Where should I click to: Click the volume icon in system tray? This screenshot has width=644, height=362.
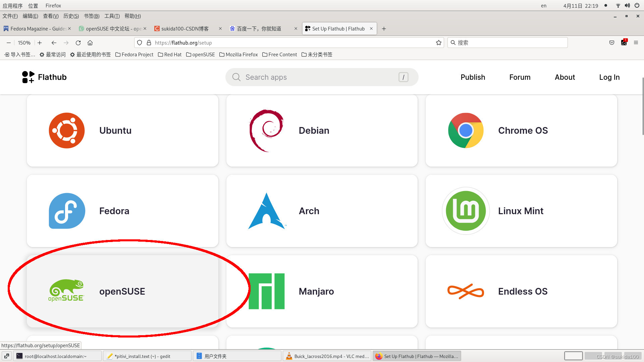click(x=627, y=5)
